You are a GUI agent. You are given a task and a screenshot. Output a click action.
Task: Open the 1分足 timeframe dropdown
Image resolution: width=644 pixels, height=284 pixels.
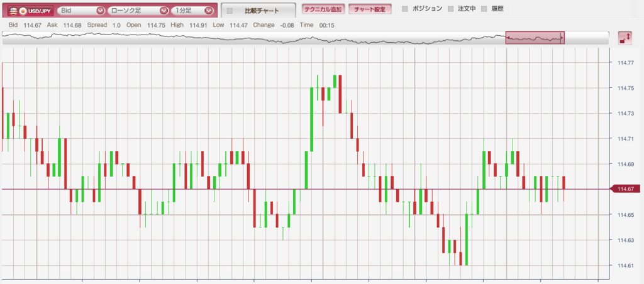pyautogui.click(x=193, y=10)
